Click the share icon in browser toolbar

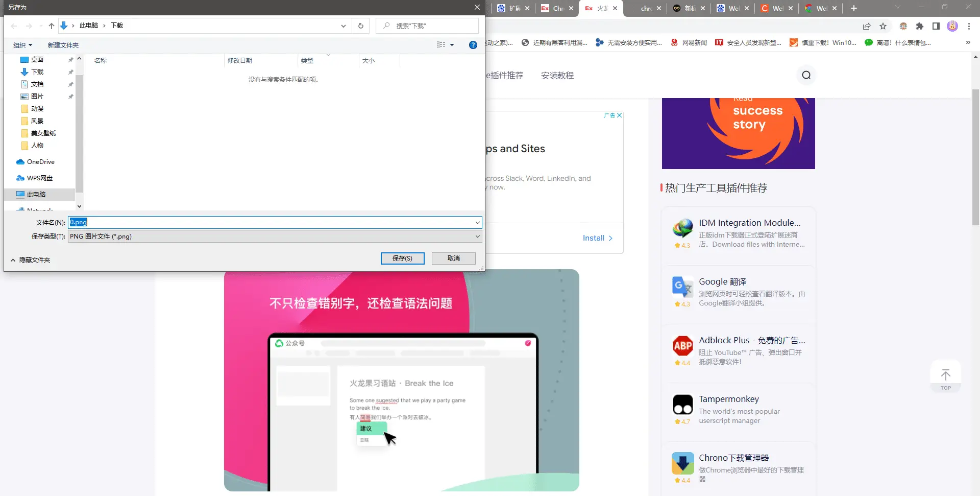tap(867, 26)
